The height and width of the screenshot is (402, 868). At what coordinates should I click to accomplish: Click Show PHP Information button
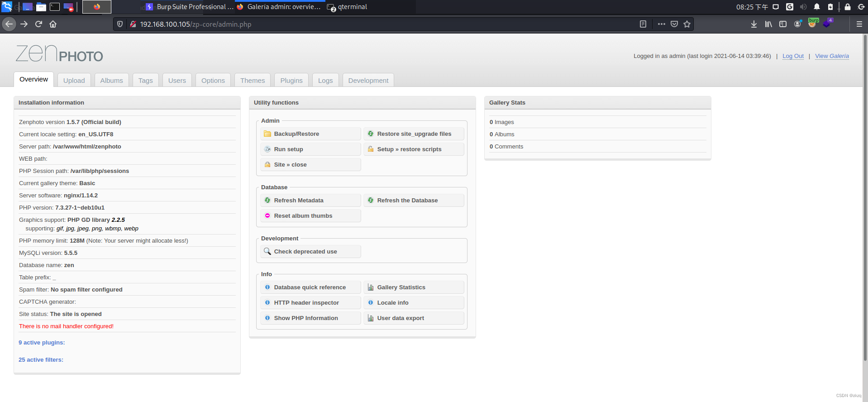pyautogui.click(x=310, y=318)
